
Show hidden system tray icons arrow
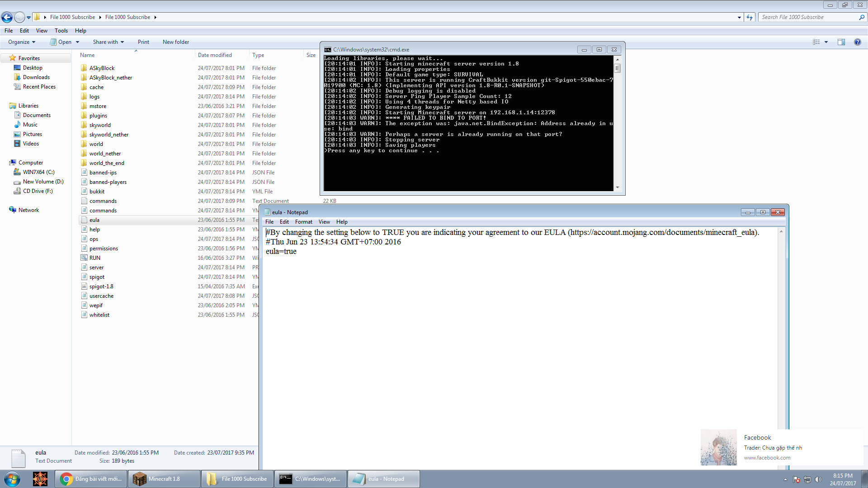[x=785, y=479]
